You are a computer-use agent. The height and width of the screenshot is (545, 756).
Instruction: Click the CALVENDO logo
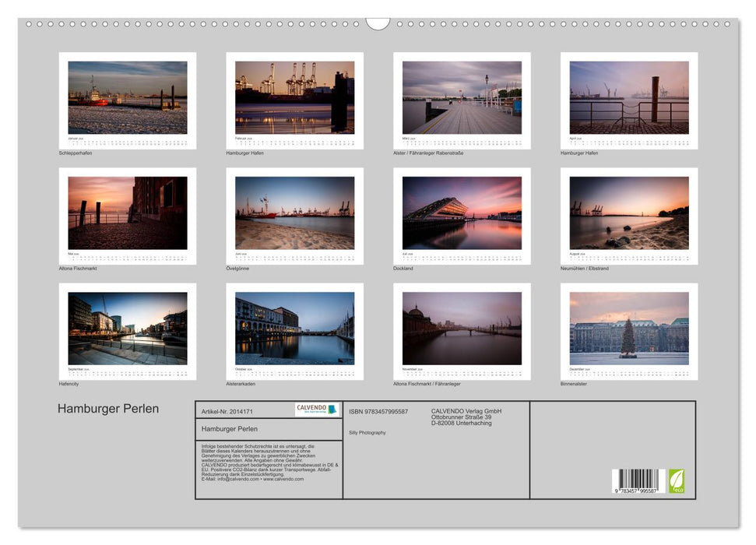[317, 410]
